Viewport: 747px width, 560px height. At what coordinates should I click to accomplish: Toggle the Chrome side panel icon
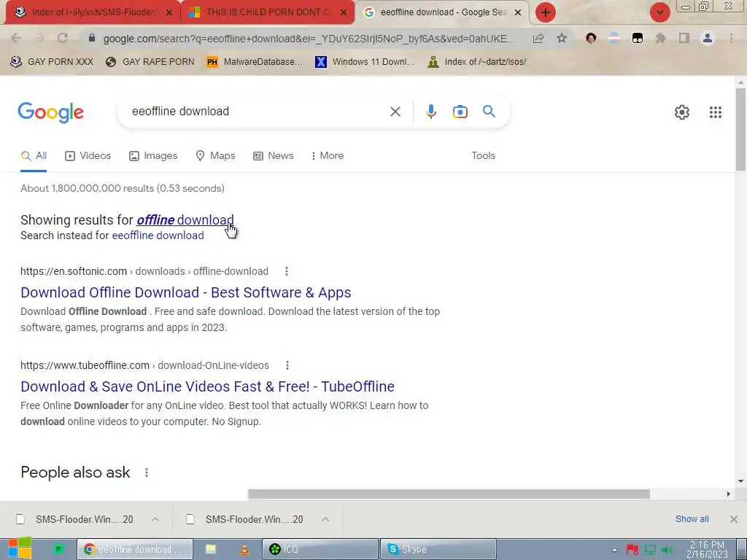tap(684, 38)
